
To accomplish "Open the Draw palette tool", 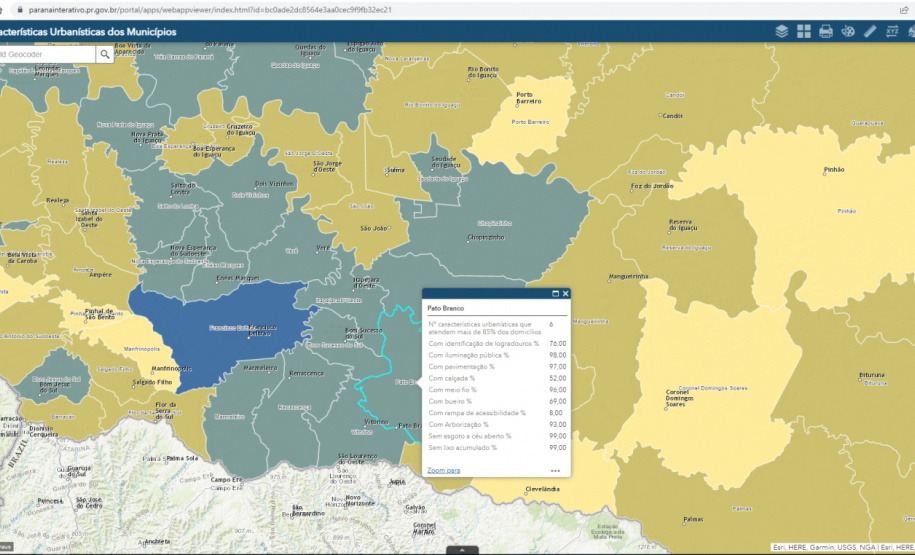I will [848, 32].
